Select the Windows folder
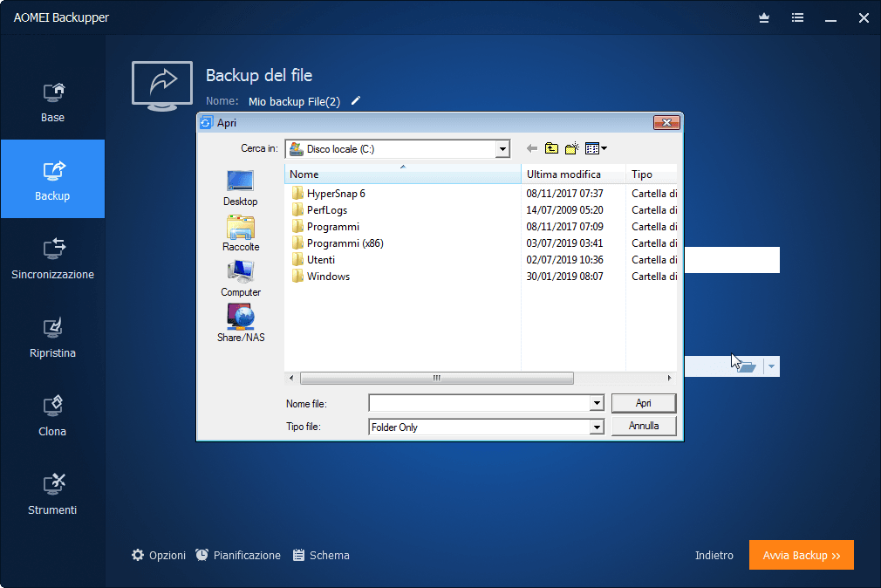881x588 pixels. pyautogui.click(x=320, y=277)
